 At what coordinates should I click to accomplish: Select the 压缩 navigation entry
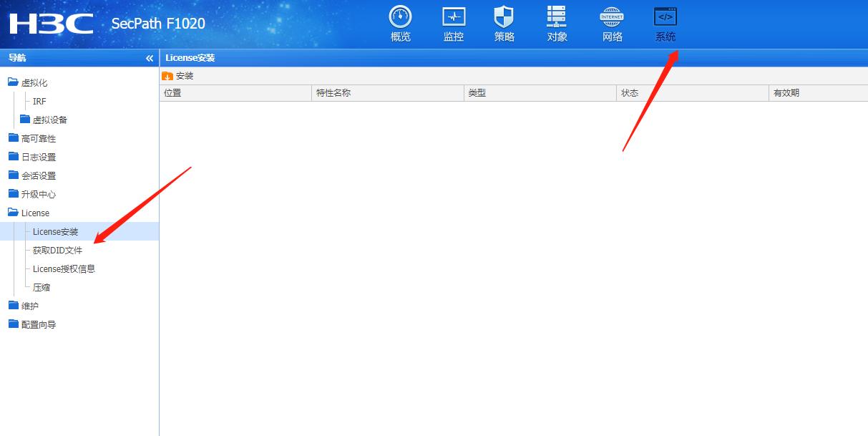point(41,286)
